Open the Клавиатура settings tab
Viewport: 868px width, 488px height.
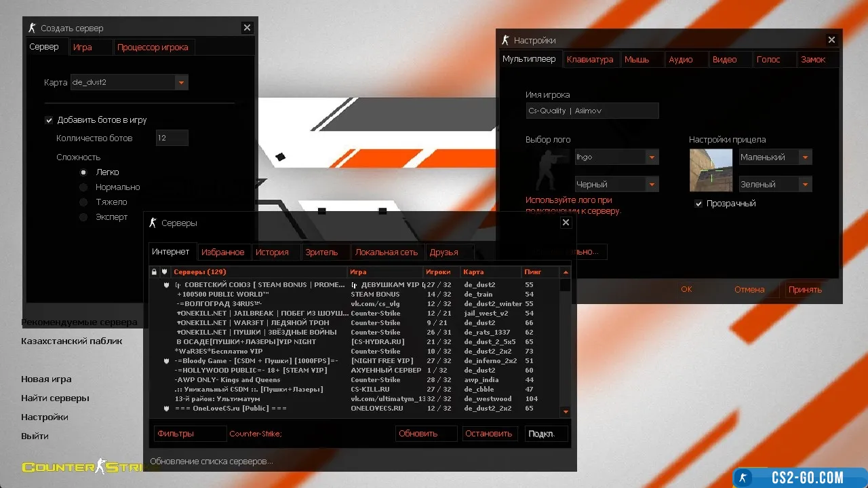589,60
